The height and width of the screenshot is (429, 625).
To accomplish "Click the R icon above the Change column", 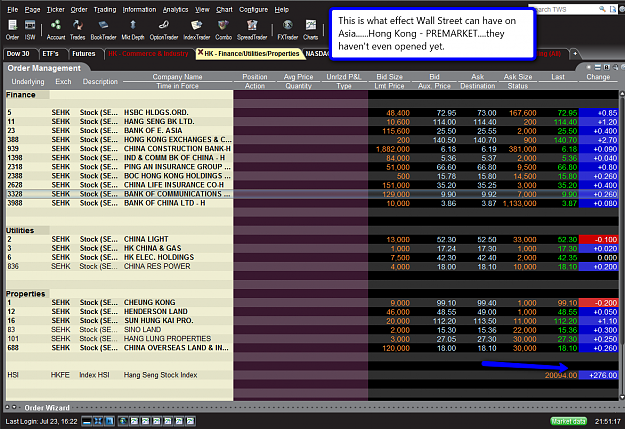I will pos(606,67).
